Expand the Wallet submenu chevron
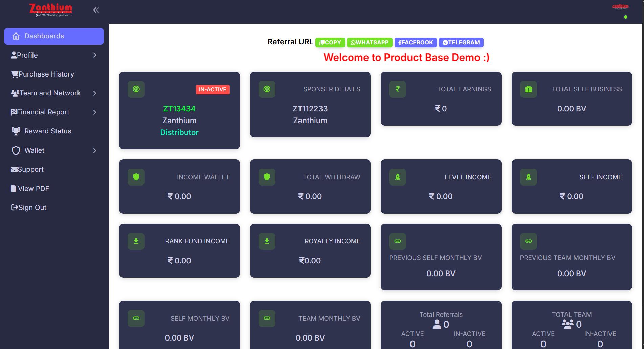This screenshot has width=644, height=349. (x=95, y=150)
